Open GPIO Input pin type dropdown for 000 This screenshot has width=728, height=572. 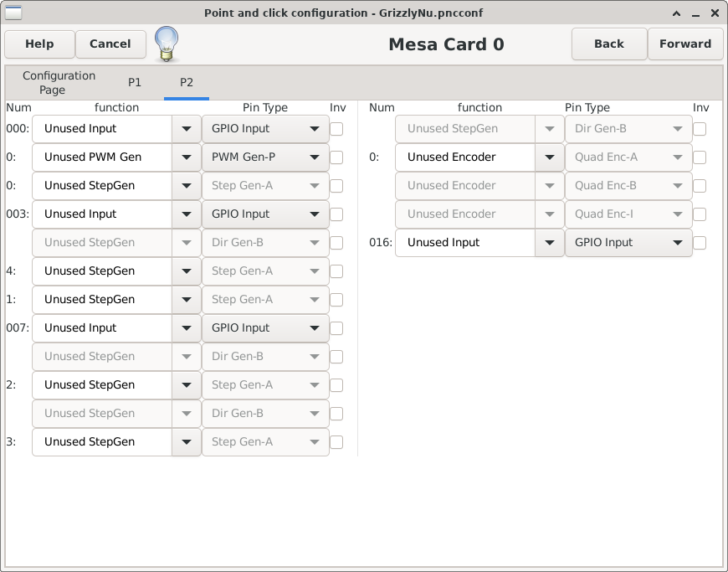(265, 129)
